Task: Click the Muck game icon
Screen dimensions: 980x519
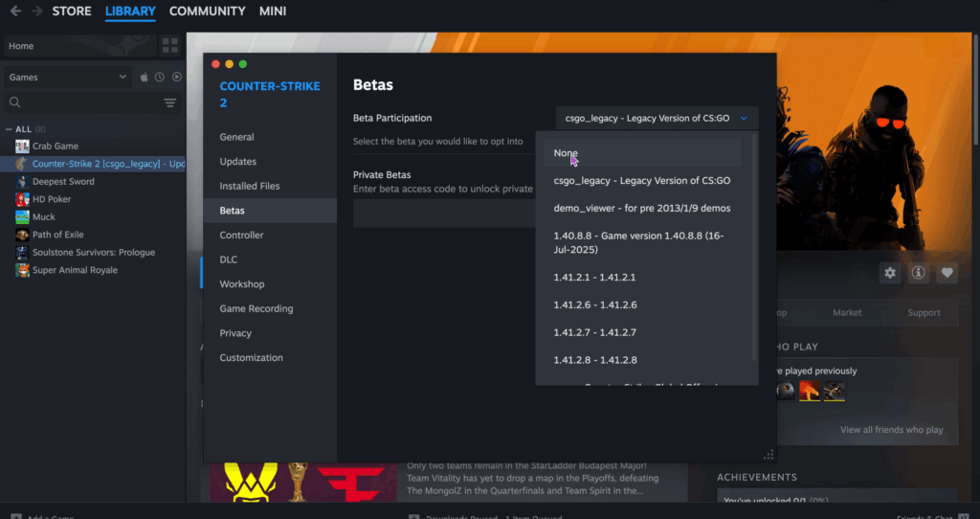Action: 23,217
